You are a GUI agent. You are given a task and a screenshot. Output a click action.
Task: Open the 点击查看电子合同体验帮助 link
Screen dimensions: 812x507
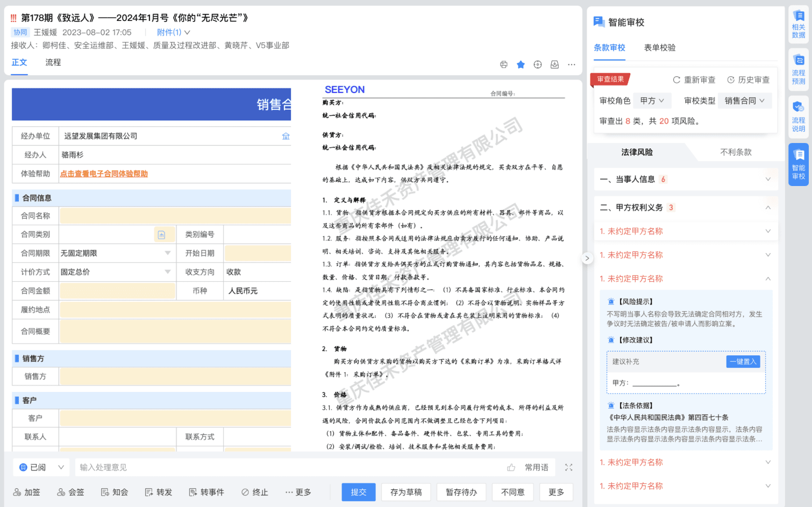pos(104,174)
